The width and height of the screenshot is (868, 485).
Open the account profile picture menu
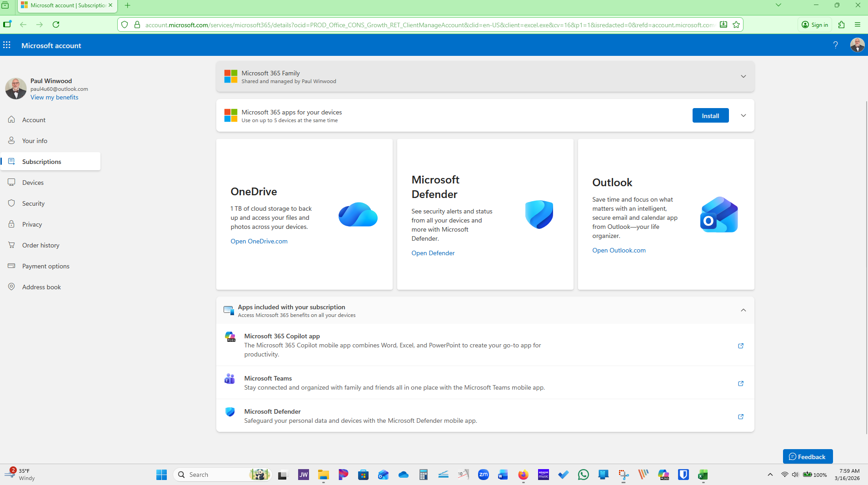coord(857,45)
